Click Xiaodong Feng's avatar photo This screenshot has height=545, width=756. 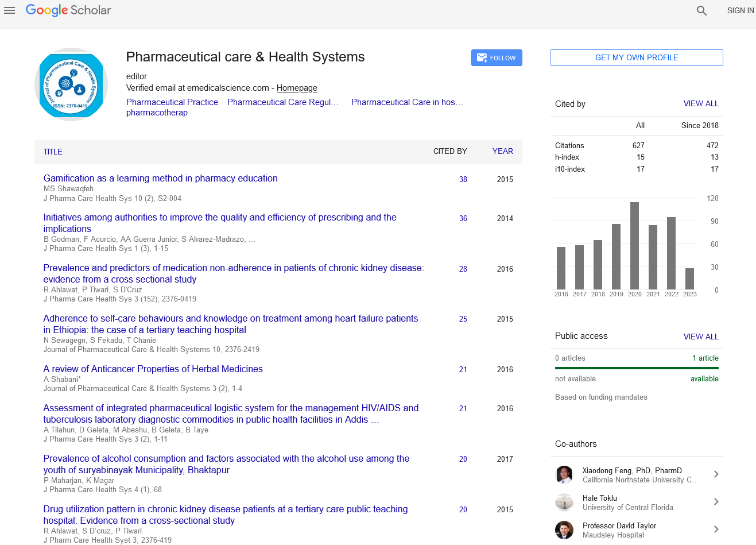click(564, 475)
